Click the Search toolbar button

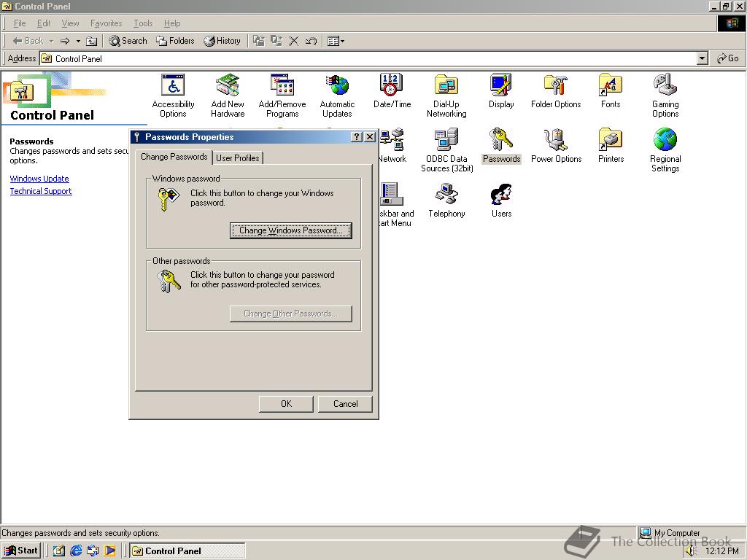click(128, 41)
